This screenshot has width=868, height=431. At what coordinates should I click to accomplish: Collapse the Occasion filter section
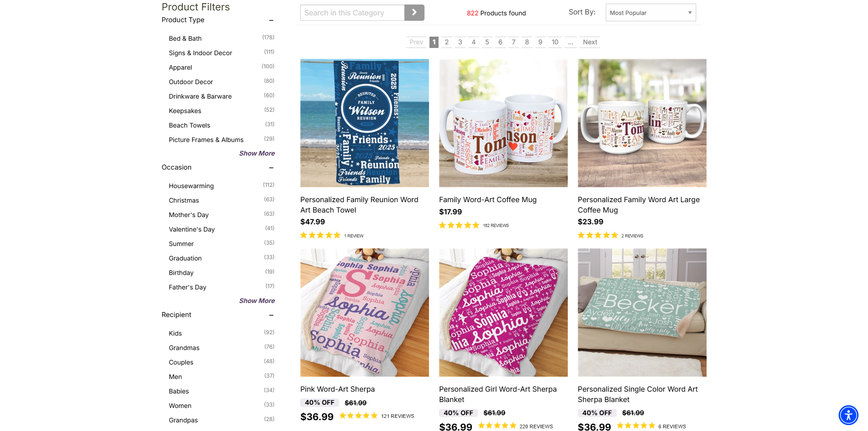[271, 167]
